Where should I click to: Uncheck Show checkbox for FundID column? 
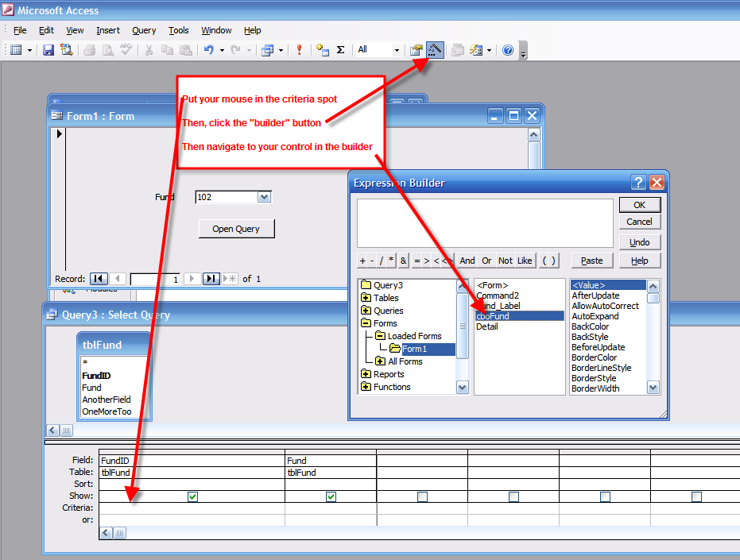click(x=192, y=496)
